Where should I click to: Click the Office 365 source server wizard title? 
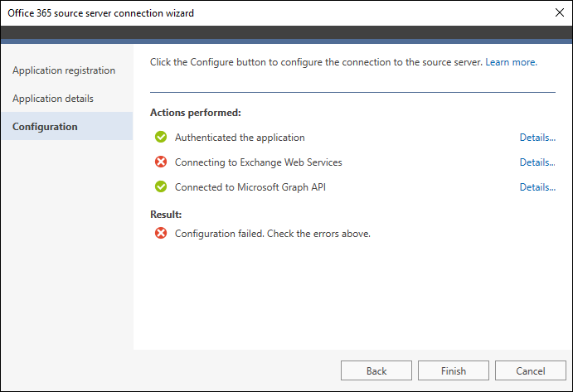101,13
